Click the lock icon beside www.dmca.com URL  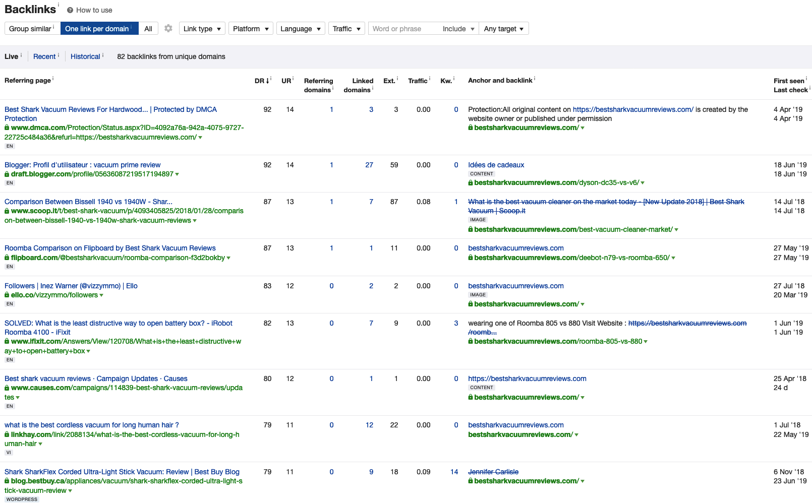[7, 128]
